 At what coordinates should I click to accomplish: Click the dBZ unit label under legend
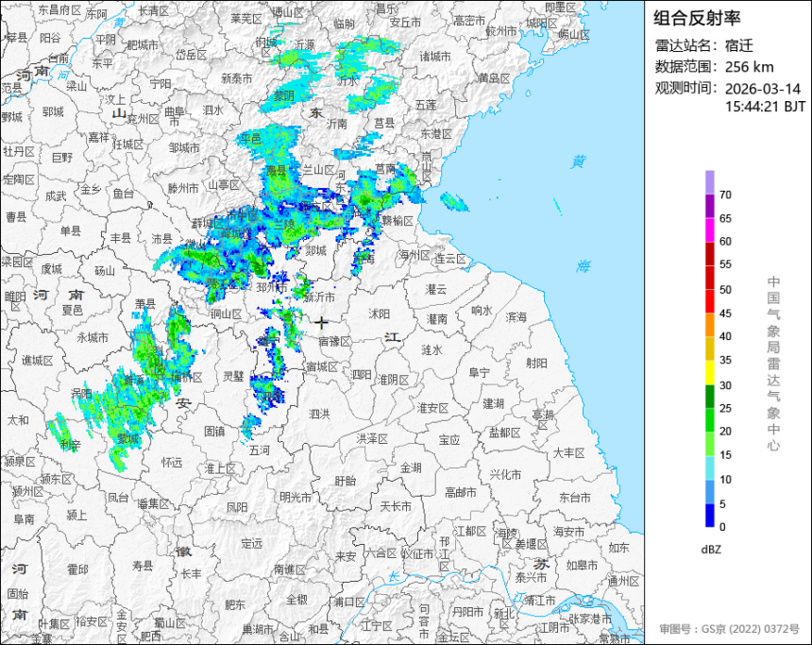[711, 550]
